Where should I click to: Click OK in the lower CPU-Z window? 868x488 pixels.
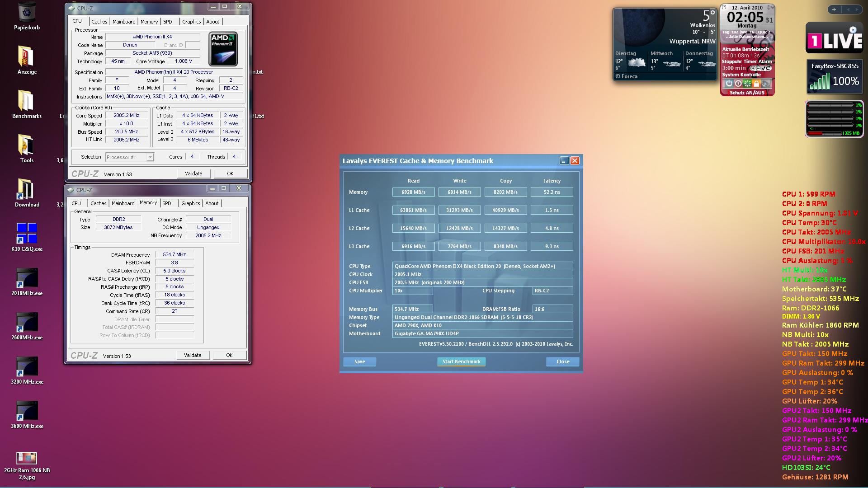229,355
